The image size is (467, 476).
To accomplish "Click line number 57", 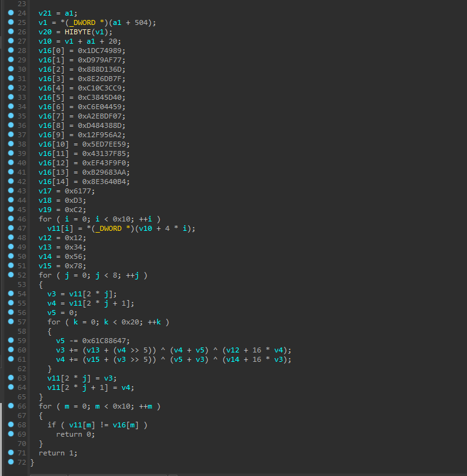I will [22, 322].
